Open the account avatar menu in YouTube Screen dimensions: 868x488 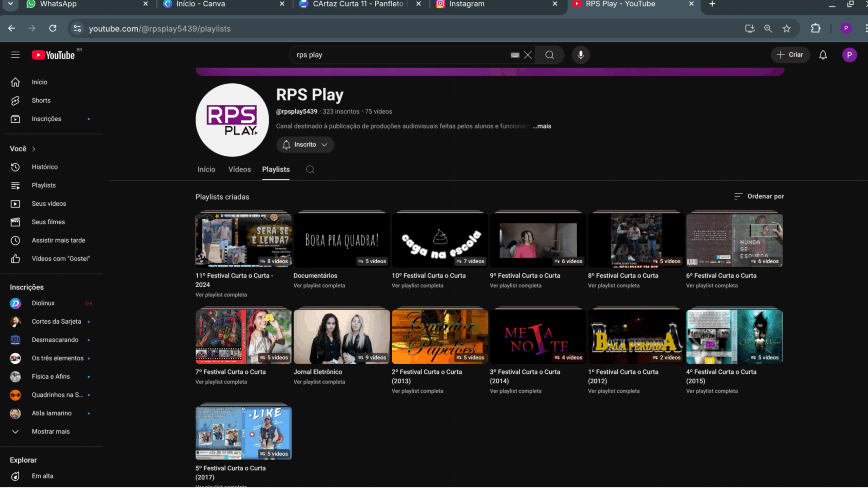click(849, 55)
